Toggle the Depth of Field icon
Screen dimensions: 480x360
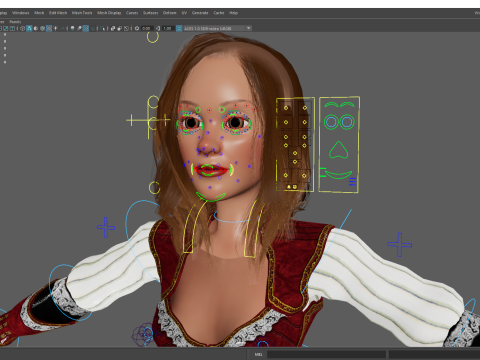click(92, 28)
